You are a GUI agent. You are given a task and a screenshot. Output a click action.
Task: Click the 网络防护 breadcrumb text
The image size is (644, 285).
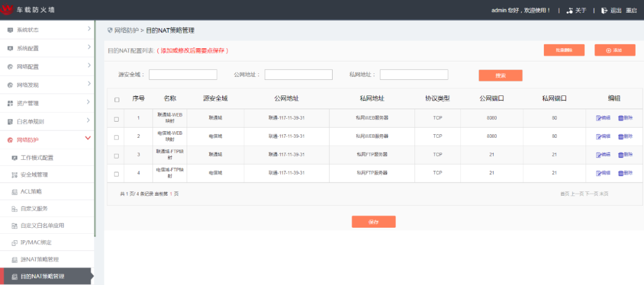[x=126, y=30]
